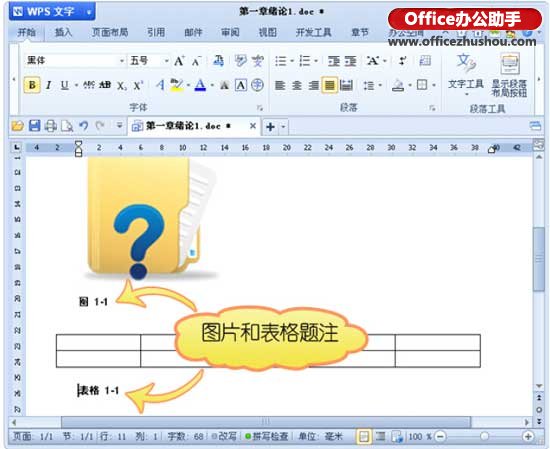The width and height of the screenshot is (550, 449).
Task: Toggle Bold formatting button
Action: click(32, 85)
